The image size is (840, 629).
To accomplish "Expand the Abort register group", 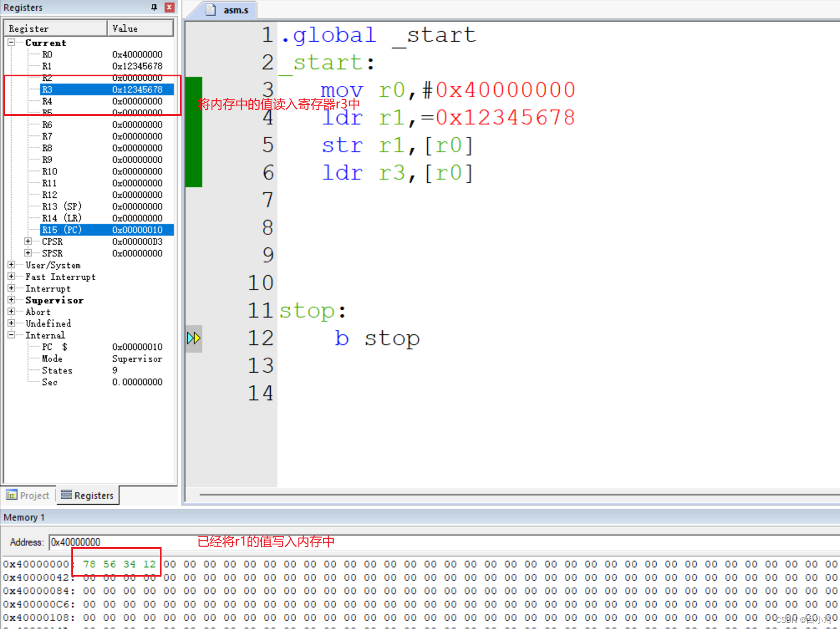I will coord(11,311).
